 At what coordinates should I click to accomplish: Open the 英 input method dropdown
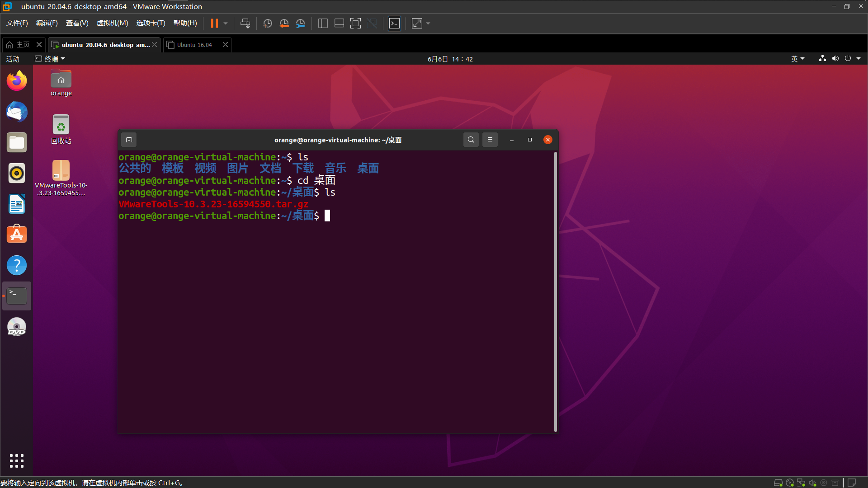(797, 59)
